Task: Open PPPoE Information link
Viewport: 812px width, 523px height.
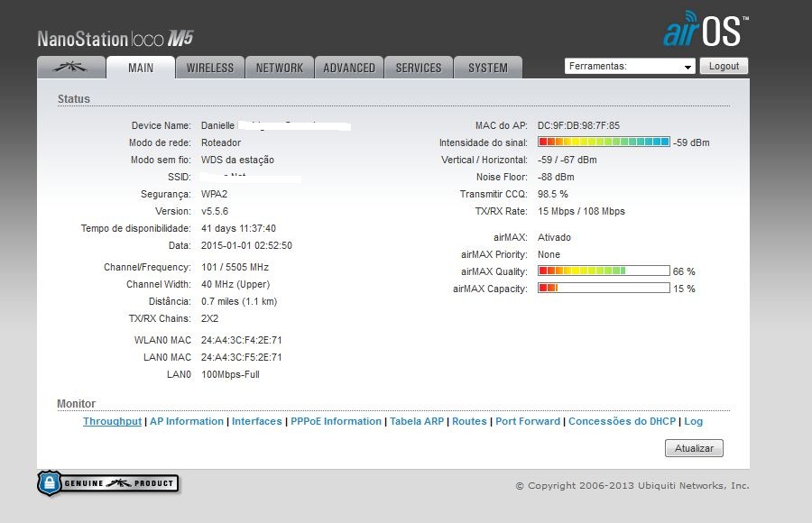Action: tap(337, 421)
